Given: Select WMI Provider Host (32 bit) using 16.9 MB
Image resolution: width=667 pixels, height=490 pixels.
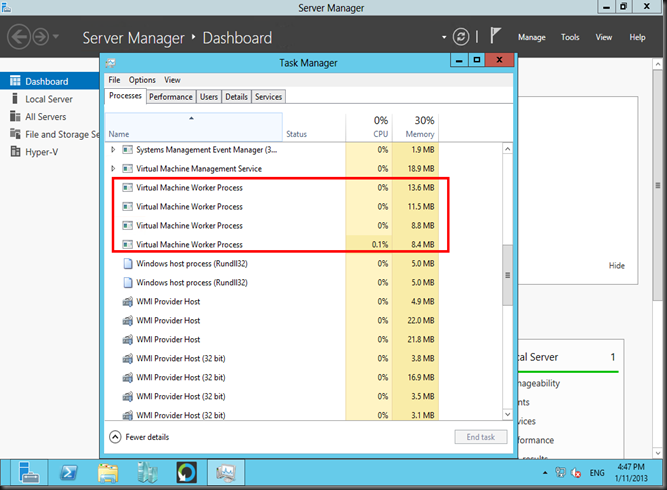Looking at the screenshot, I should point(272,377).
